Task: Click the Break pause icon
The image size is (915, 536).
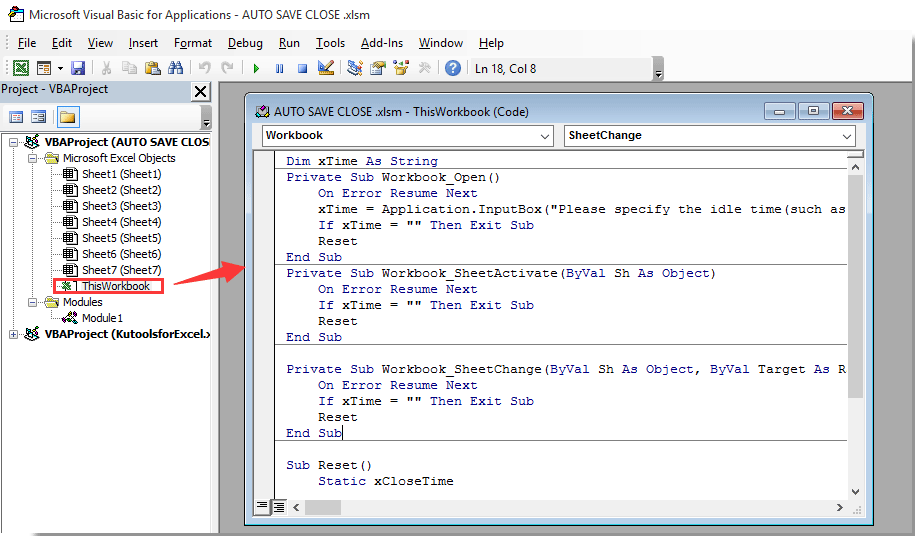Action: click(x=279, y=68)
